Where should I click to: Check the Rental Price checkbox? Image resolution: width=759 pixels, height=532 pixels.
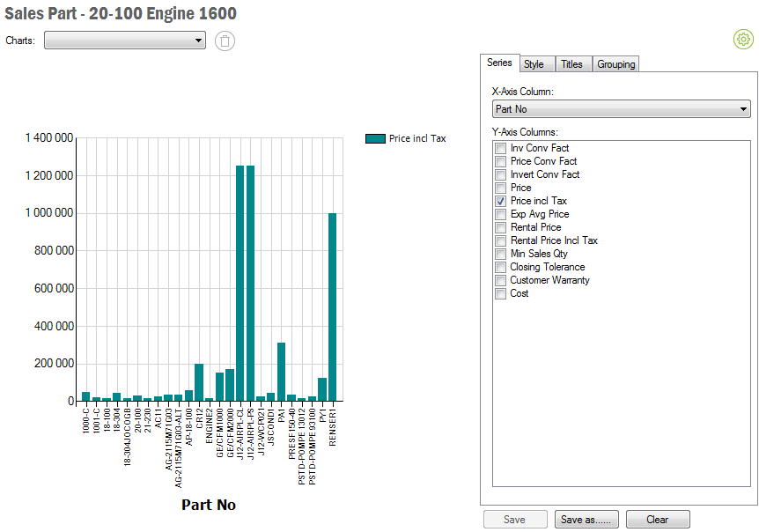pos(500,227)
